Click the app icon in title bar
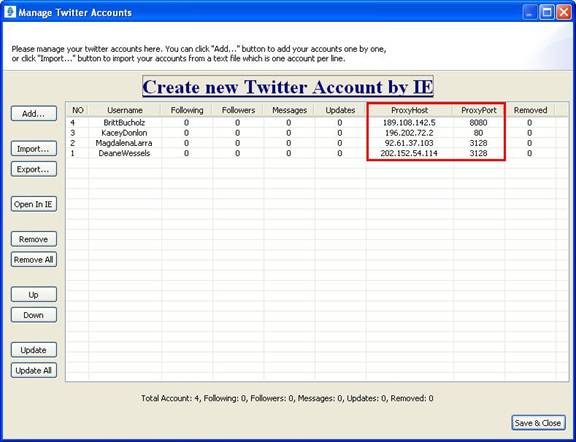Image resolution: width=576 pixels, height=442 pixels. click(x=10, y=12)
